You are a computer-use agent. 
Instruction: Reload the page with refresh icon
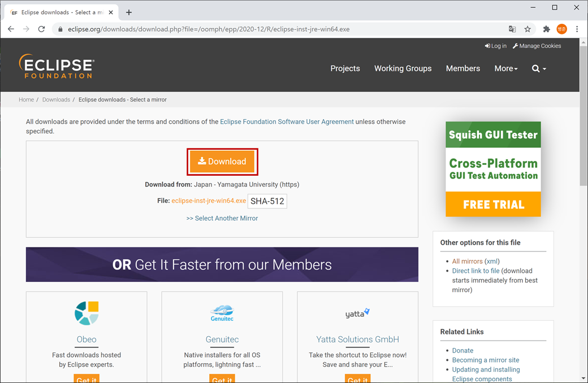pyautogui.click(x=41, y=29)
